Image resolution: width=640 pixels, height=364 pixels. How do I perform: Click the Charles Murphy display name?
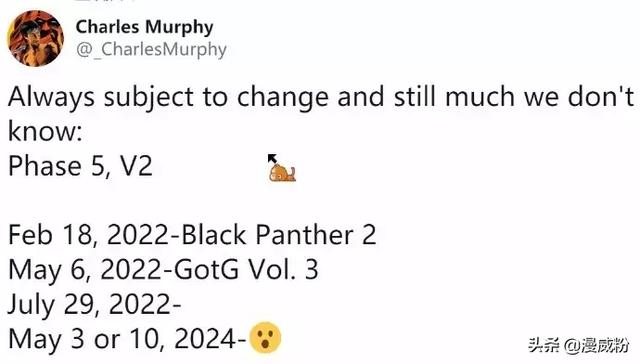pyautogui.click(x=144, y=27)
